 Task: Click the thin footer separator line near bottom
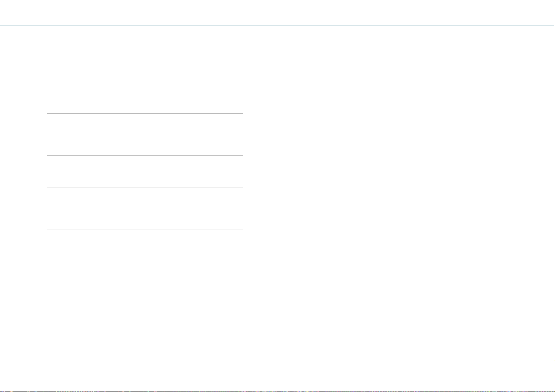(278, 361)
